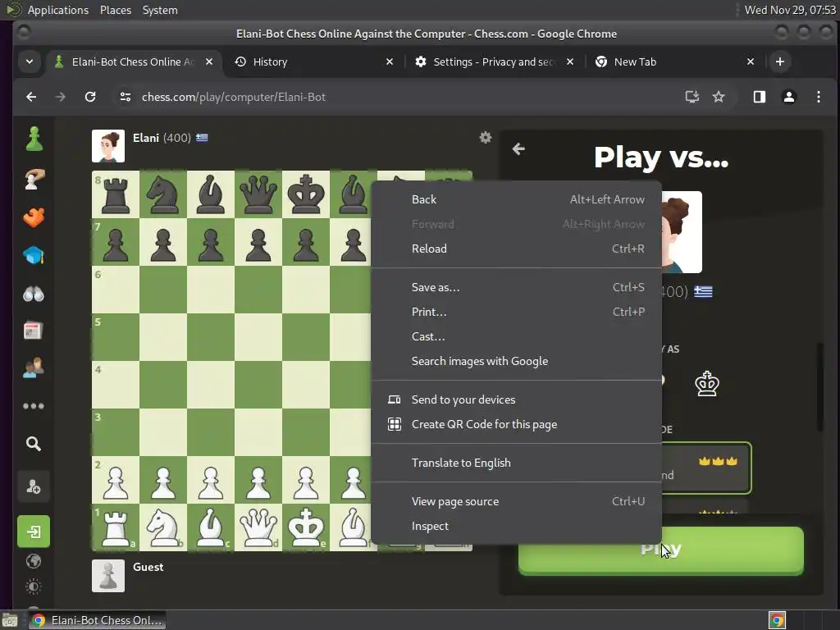840x630 pixels.
Task: Expand the tab search dropdown arrow
Action: pos(30,62)
